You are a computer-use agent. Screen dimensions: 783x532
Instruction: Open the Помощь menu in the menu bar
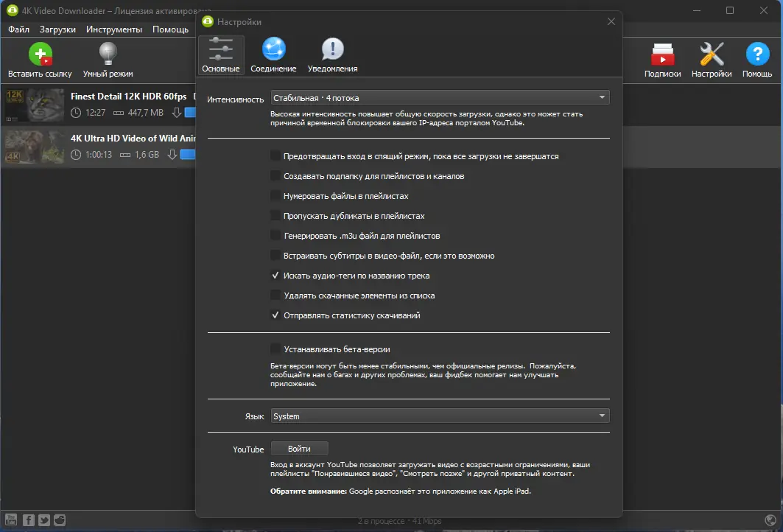point(170,29)
